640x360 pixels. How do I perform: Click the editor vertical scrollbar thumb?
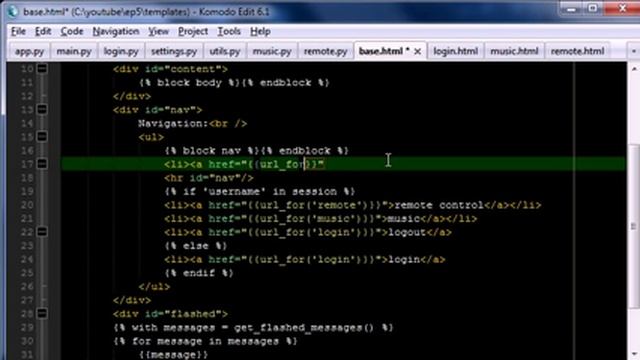pos(634,227)
